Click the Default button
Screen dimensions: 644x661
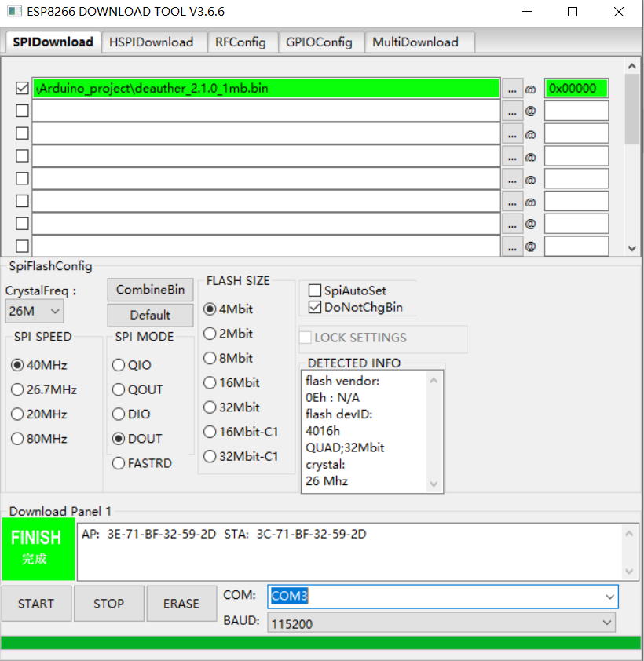pyautogui.click(x=150, y=315)
